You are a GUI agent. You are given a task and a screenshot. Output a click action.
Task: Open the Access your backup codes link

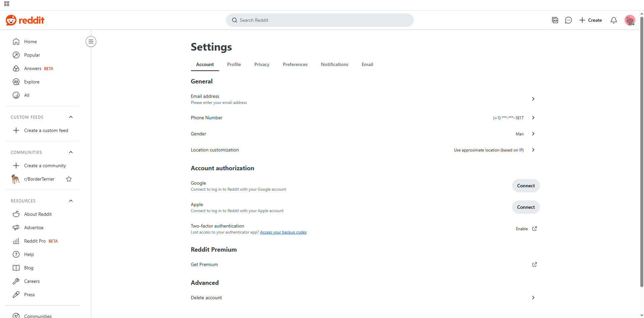pos(283,232)
